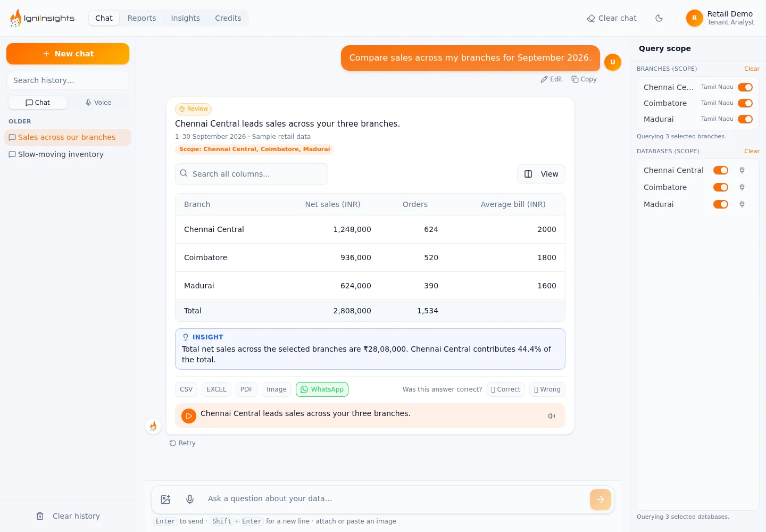
Task: Share the answer via WhatsApp
Action: pyautogui.click(x=322, y=389)
